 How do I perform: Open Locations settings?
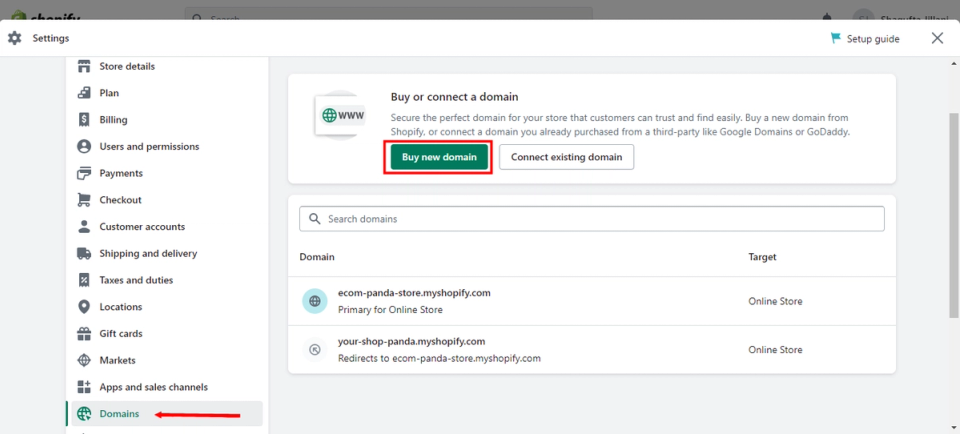(x=121, y=307)
